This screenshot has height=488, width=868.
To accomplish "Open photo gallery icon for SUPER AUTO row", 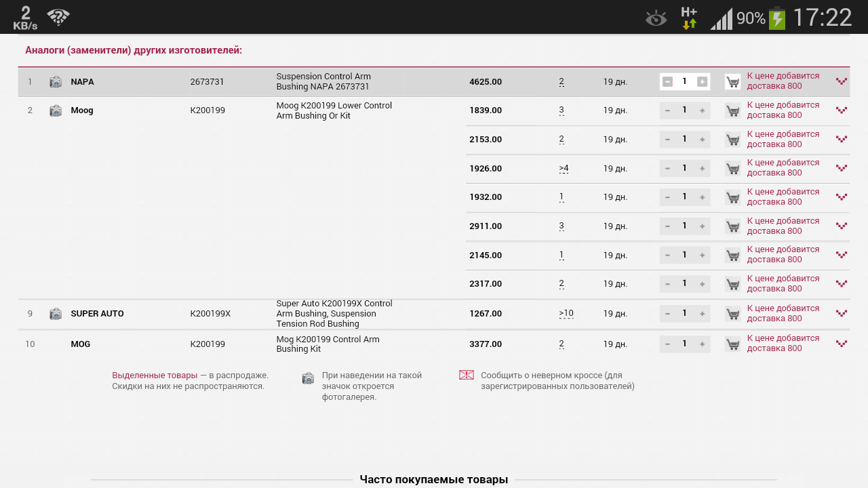I will point(56,314).
